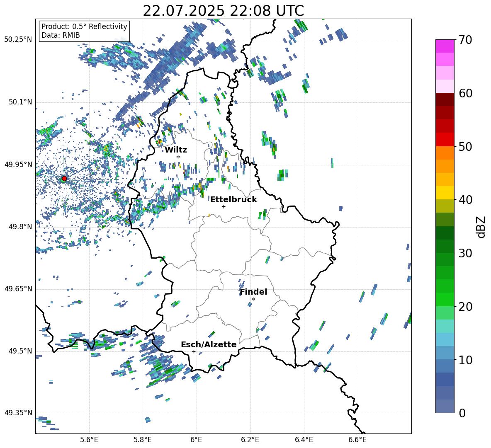Click the 30 colorbar tick label
This screenshot has height=448, width=491.
coord(465,253)
